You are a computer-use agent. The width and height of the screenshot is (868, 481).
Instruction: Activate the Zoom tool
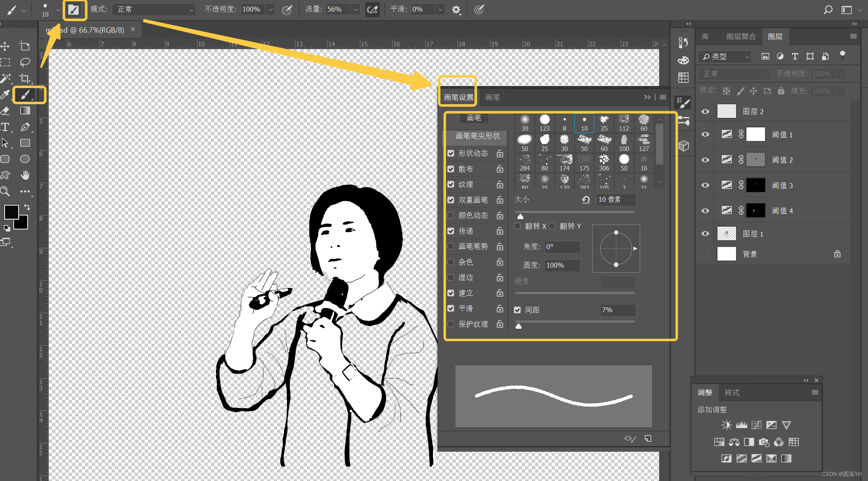[5, 191]
